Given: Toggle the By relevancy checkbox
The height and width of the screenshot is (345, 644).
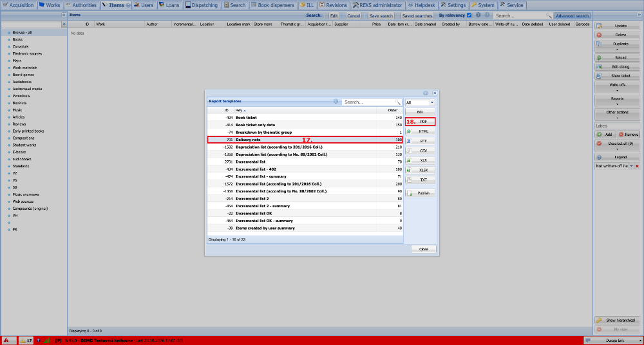Looking at the screenshot, I should tap(469, 15).
